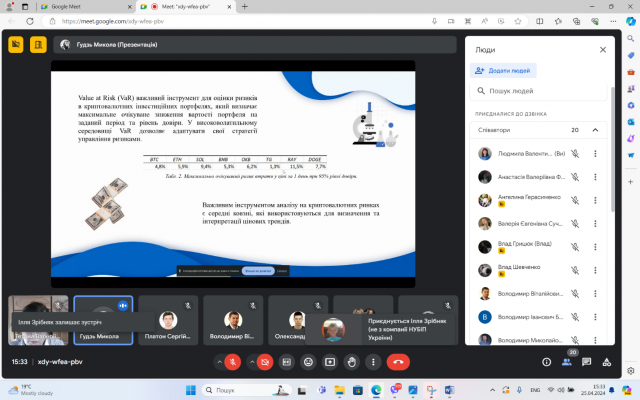Image resolution: width=640 pixels, height=400 pixels.
Task: Mute icon for Анастасія Валеріївна
Action: (575, 177)
